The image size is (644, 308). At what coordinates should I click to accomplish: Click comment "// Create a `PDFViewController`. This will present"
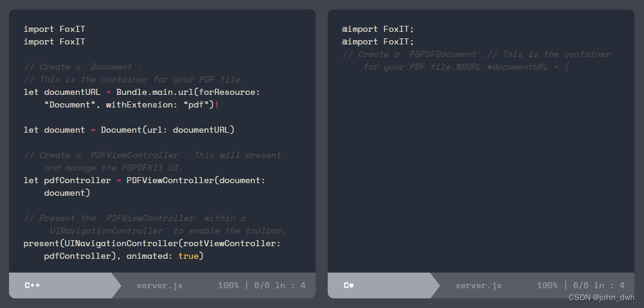coord(152,155)
